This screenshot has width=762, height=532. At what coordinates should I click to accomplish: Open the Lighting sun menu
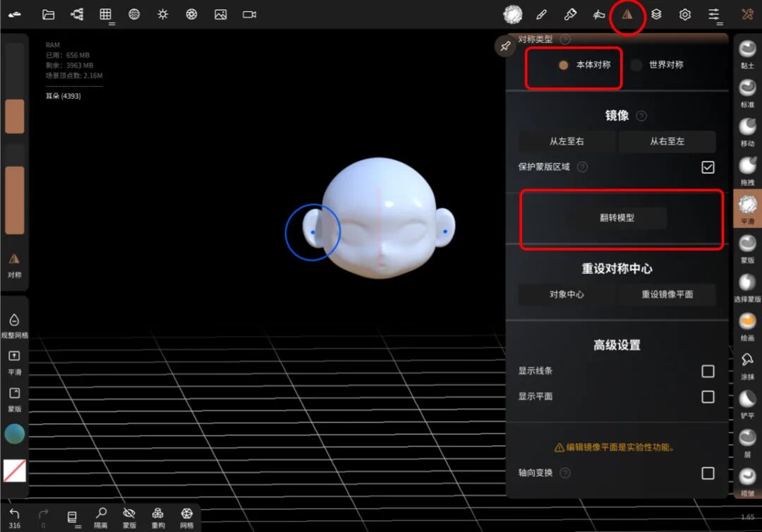[163, 15]
